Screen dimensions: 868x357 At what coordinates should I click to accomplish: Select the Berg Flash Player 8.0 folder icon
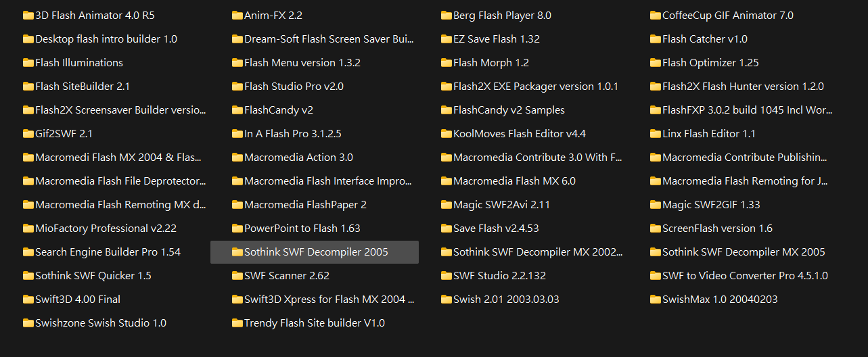coord(446,16)
